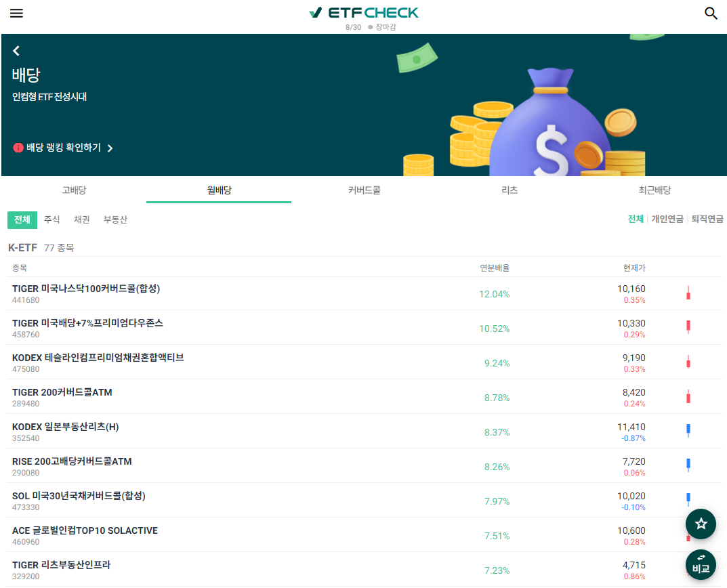Click candlestick icon in 473330 row
This screenshot has width=727, height=588.
click(x=688, y=499)
